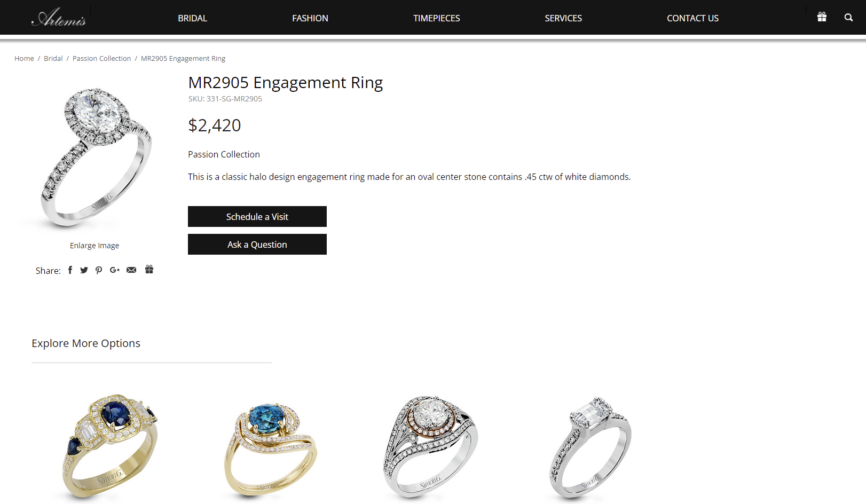This screenshot has width=866, height=504.
Task: Share via the Google Plus icon
Action: point(115,270)
